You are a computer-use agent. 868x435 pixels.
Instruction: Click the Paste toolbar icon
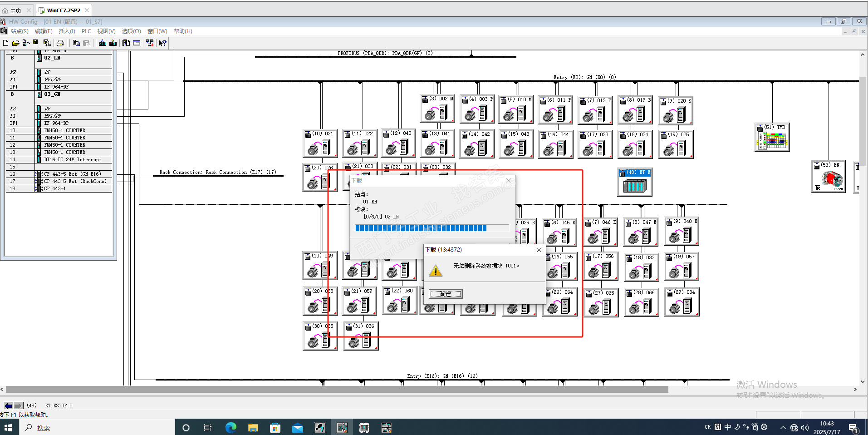tap(87, 43)
